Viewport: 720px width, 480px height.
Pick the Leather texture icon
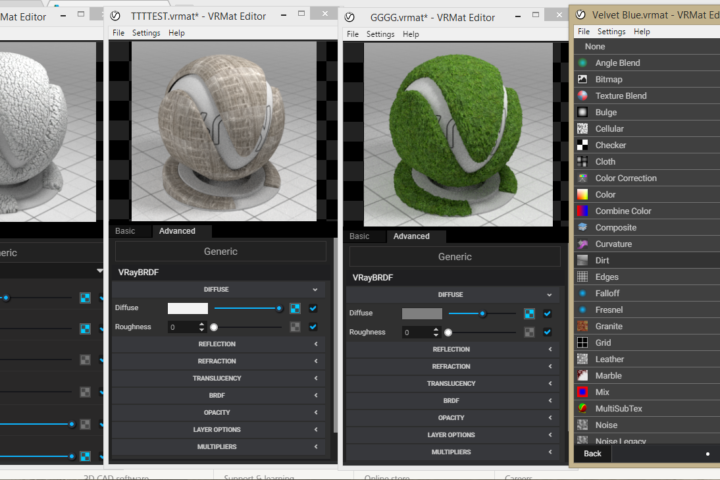(582, 359)
